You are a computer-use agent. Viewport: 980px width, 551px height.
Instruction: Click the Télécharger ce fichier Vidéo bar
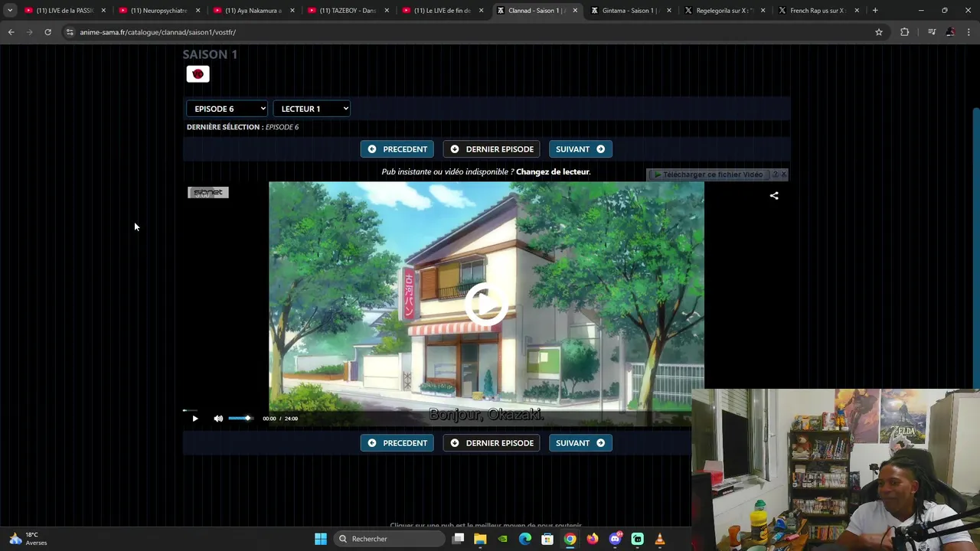[709, 174]
